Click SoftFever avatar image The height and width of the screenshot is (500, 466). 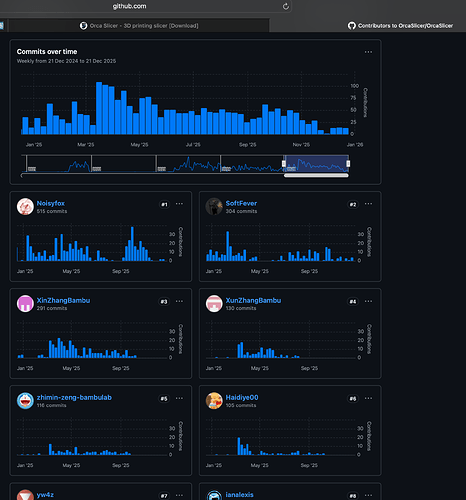point(214,206)
